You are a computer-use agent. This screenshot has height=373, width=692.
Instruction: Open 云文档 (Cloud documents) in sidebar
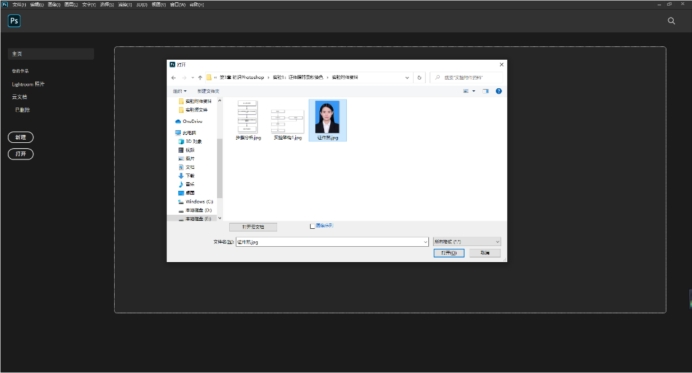(19, 97)
